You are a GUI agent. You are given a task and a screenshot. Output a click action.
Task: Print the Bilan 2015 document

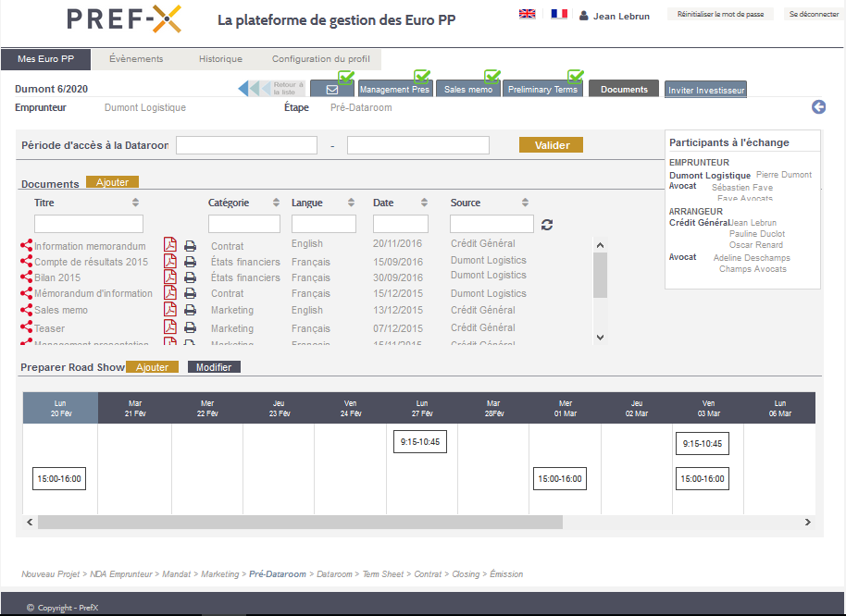tap(190, 277)
